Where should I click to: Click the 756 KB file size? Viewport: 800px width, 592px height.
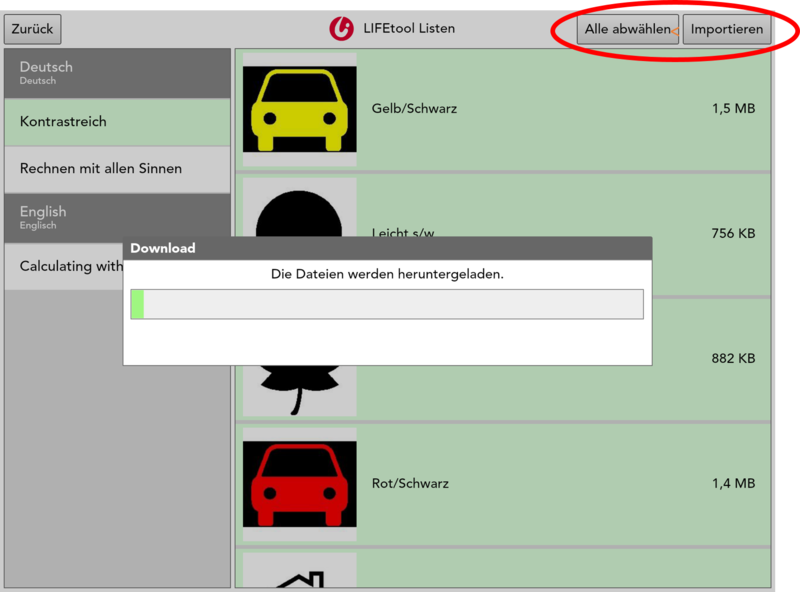point(733,233)
